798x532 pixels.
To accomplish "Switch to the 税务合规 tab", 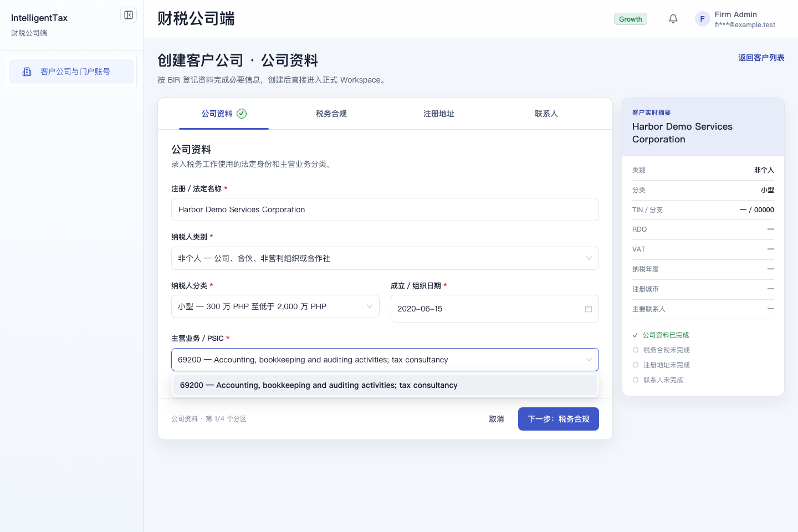I will click(x=331, y=114).
